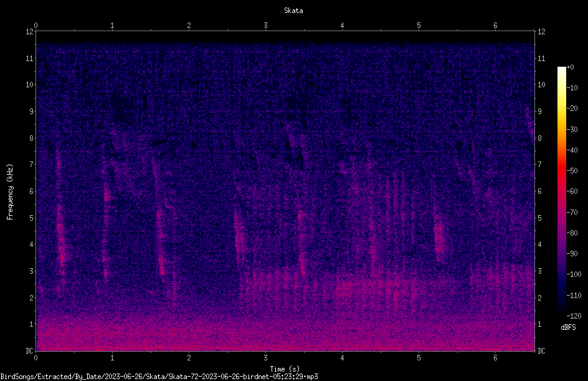Click the "-50" colorbar value

[x=572, y=171]
